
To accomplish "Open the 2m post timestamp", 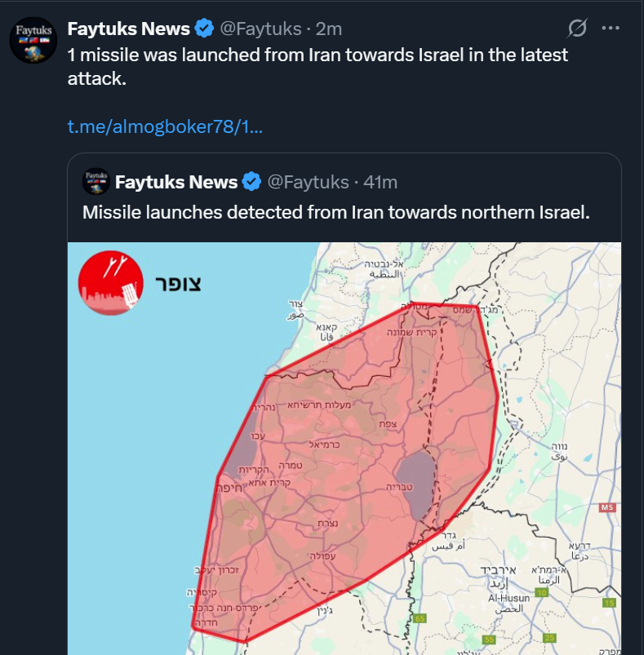I will click(329, 29).
